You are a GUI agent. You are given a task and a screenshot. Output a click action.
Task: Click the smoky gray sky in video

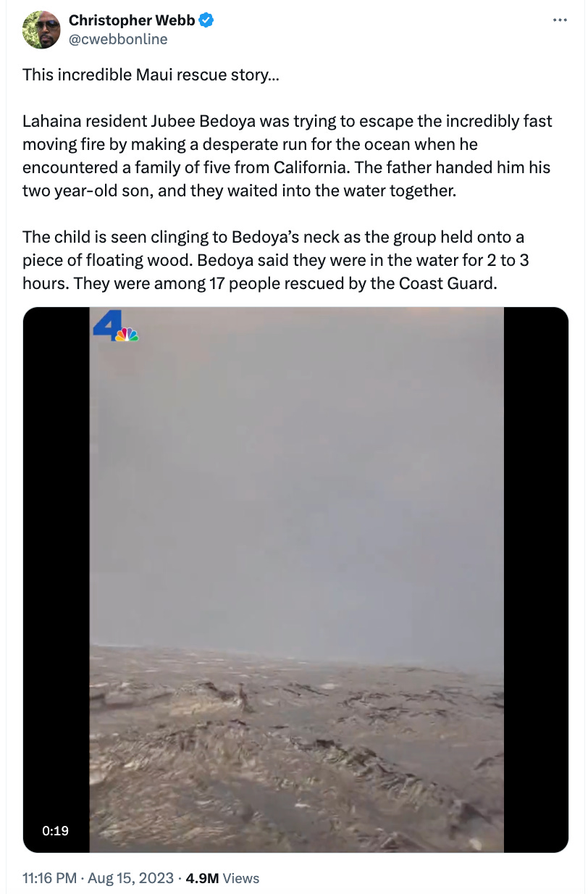pyautogui.click(x=296, y=478)
